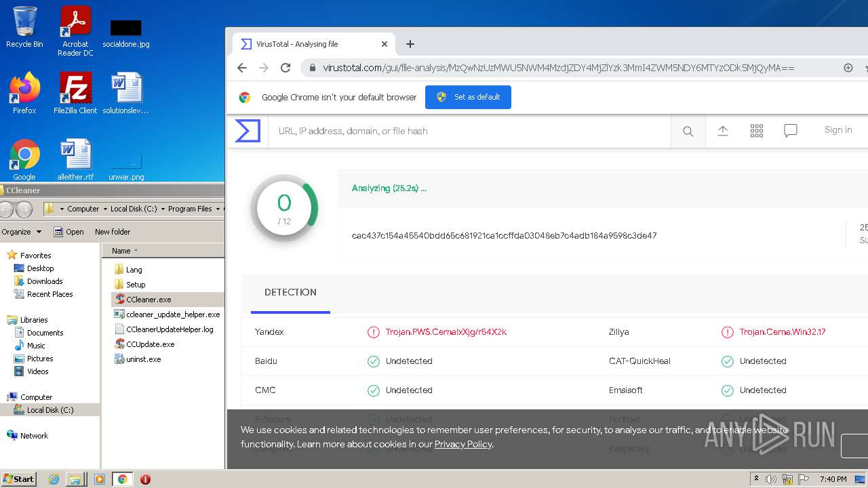Select Recent Places under Favorites
Image resolution: width=868 pixels, height=488 pixels.
pyautogui.click(x=43, y=294)
